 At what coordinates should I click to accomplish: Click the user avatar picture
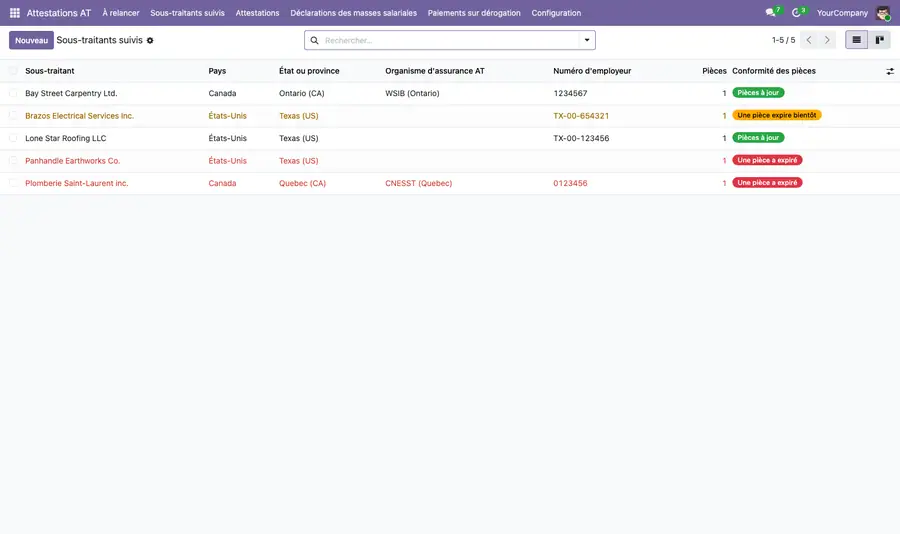point(883,13)
